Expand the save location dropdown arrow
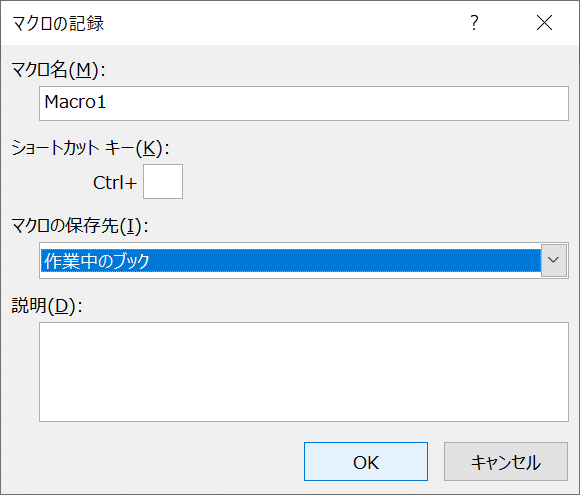The image size is (580, 495). point(553,260)
